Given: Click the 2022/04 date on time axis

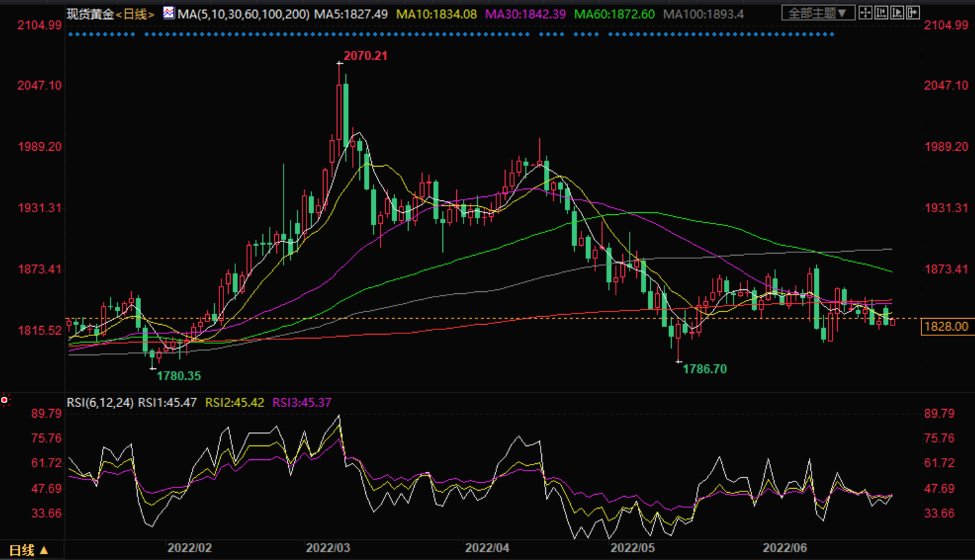Looking at the screenshot, I should tap(487, 548).
